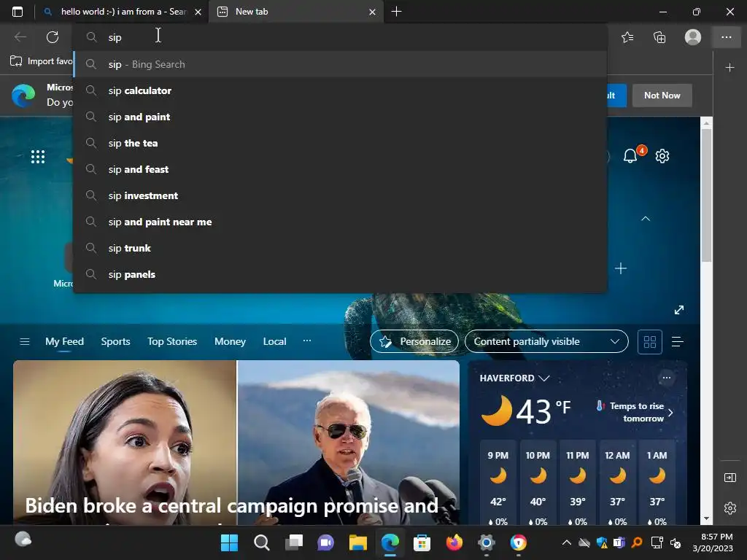Add a quick link plus icon
Screen dimensions: 747x560
coord(620,268)
